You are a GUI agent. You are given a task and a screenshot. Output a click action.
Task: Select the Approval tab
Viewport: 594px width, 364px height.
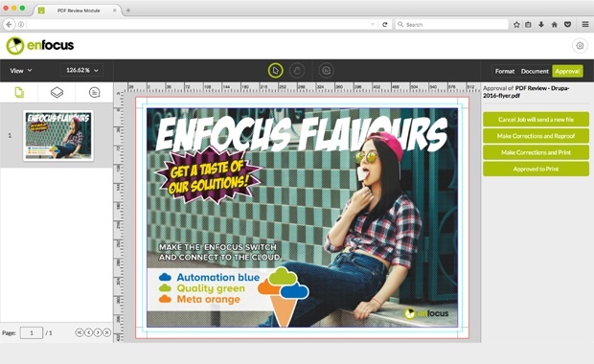(567, 71)
